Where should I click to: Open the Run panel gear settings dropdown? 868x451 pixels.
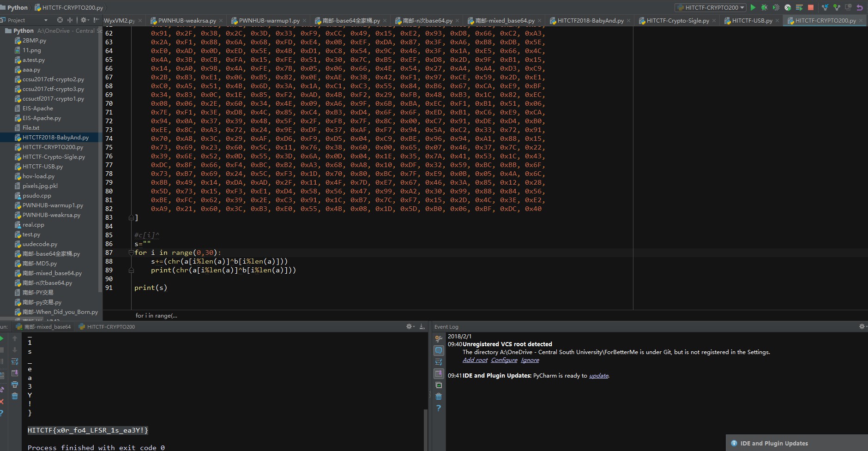(x=410, y=326)
